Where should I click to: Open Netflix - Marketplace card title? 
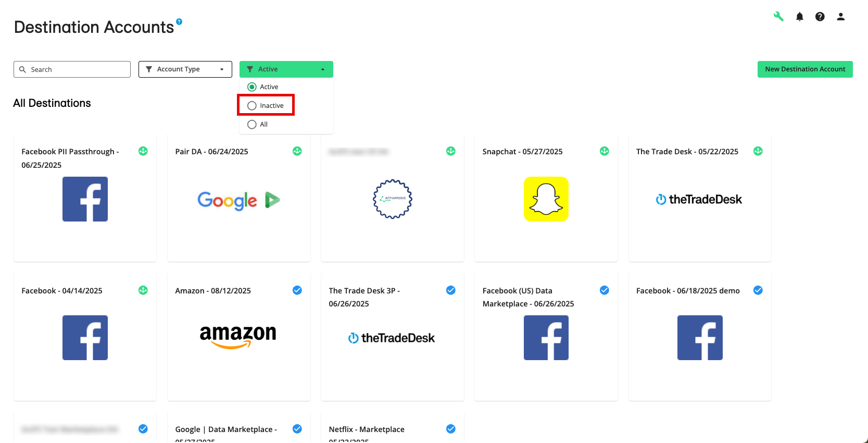coord(367,429)
